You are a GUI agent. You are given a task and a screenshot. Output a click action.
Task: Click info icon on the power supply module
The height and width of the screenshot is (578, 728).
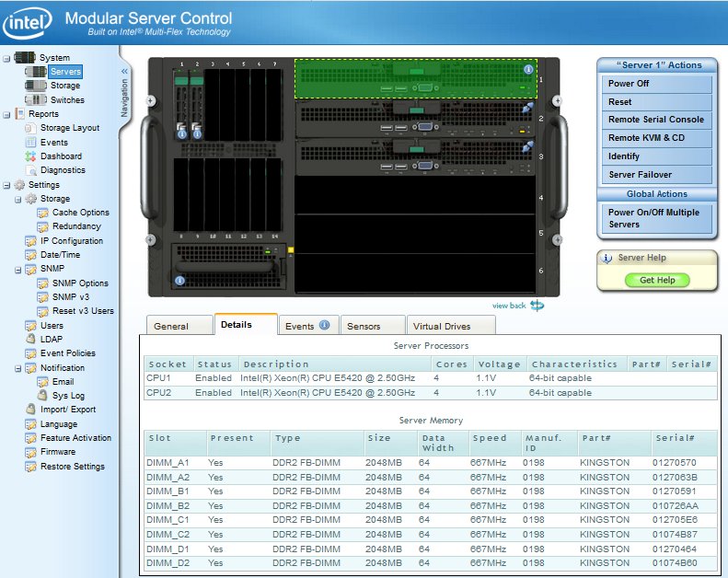point(179,280)
